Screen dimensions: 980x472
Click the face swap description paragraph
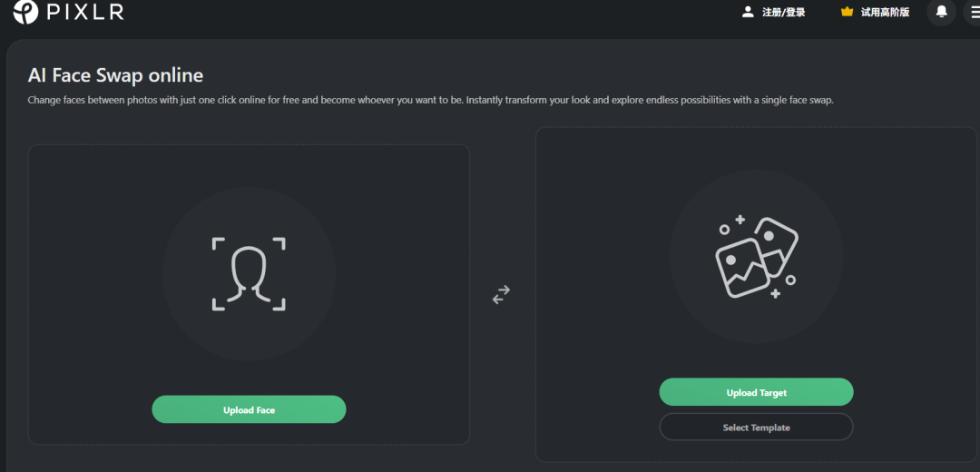[x=431, y=100]
